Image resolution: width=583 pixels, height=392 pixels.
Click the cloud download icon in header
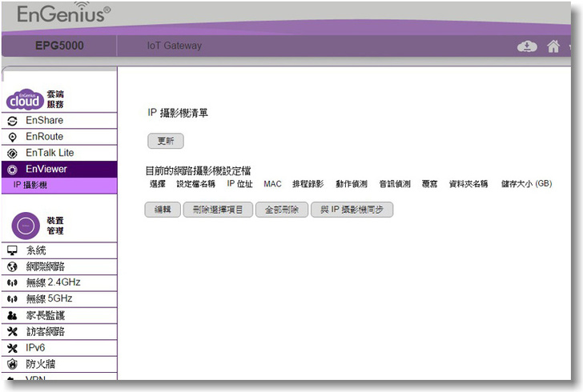coord(526,46)
